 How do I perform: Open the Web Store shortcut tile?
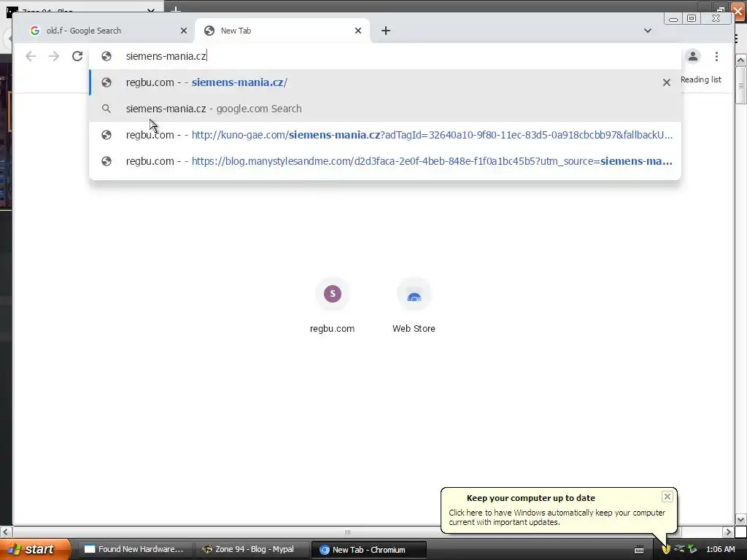(414, 306)
